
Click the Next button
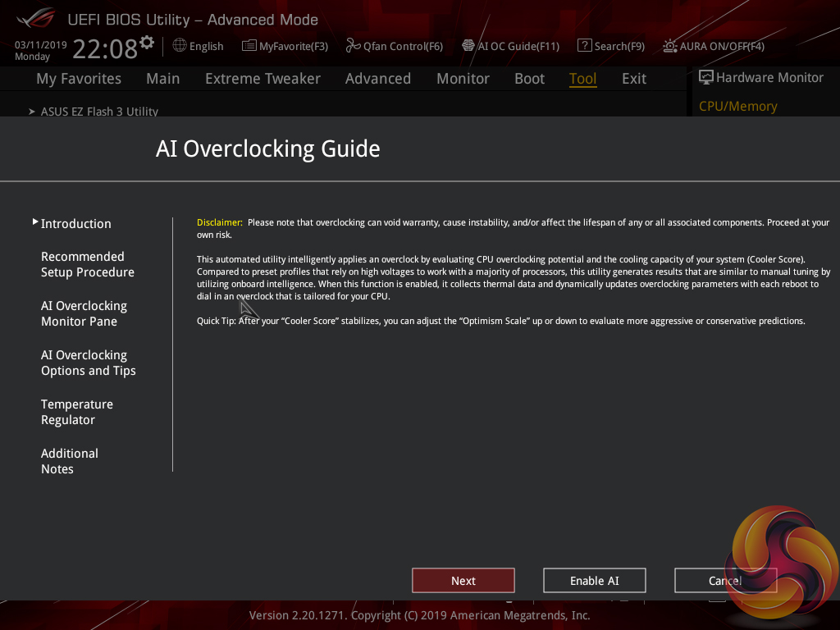[x=463, y=581]
